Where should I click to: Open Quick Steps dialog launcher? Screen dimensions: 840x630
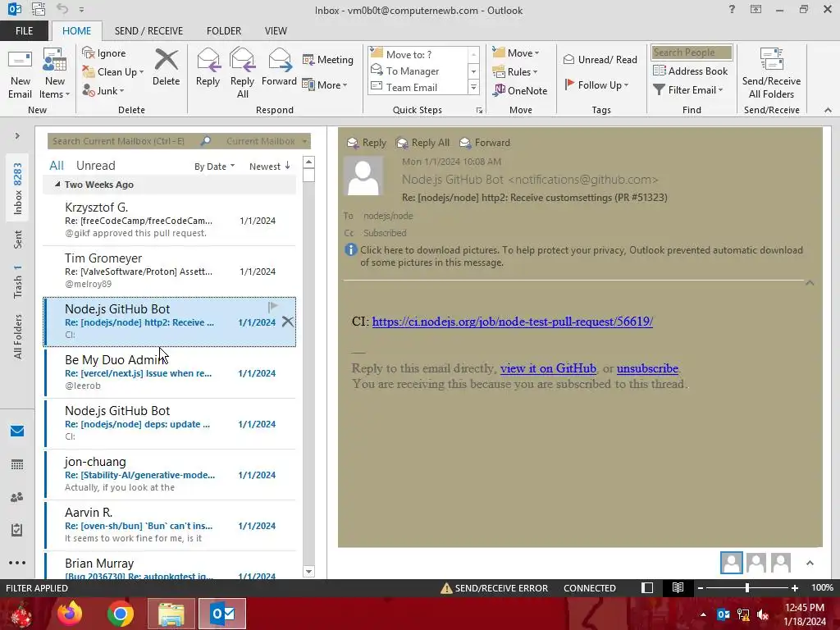pos(479,111)
